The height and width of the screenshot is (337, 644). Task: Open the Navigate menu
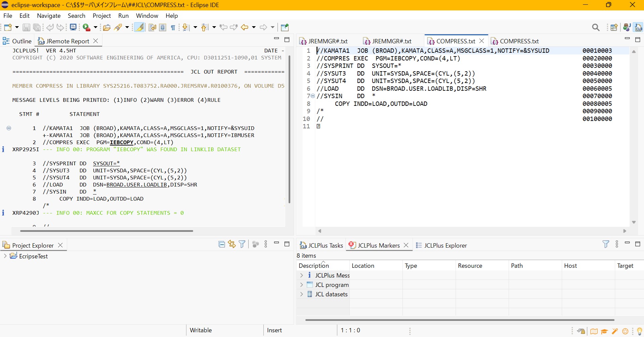pyautogui.click(x=49, y=16)
